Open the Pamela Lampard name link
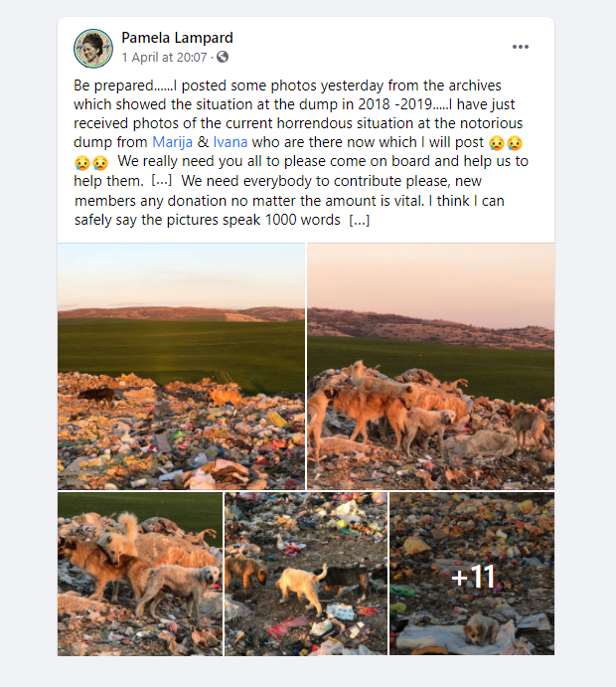The height and width of the screenshot is (687, 616). [x=177, y=38]
